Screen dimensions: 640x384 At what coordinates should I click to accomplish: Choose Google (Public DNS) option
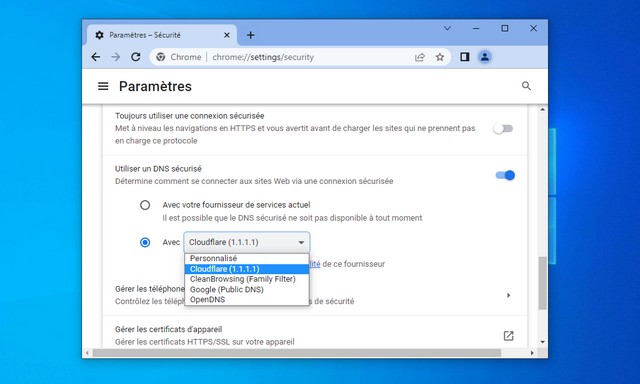(x=247, y=289)
